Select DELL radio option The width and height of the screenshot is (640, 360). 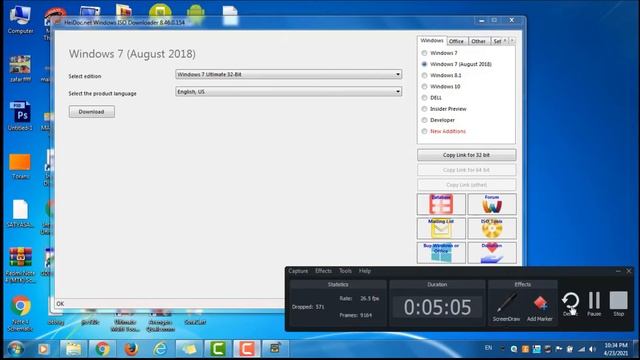(431, 98)
